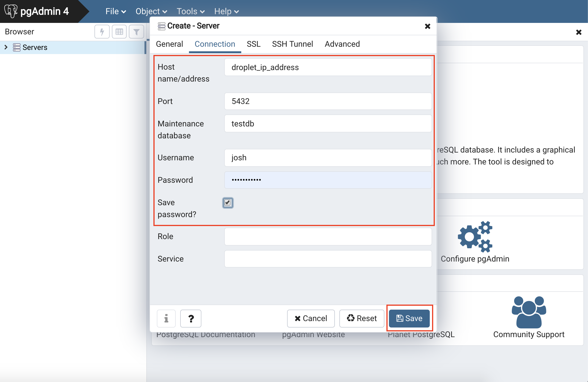
Task: Switch to the General tab
Action: point(169,44)
